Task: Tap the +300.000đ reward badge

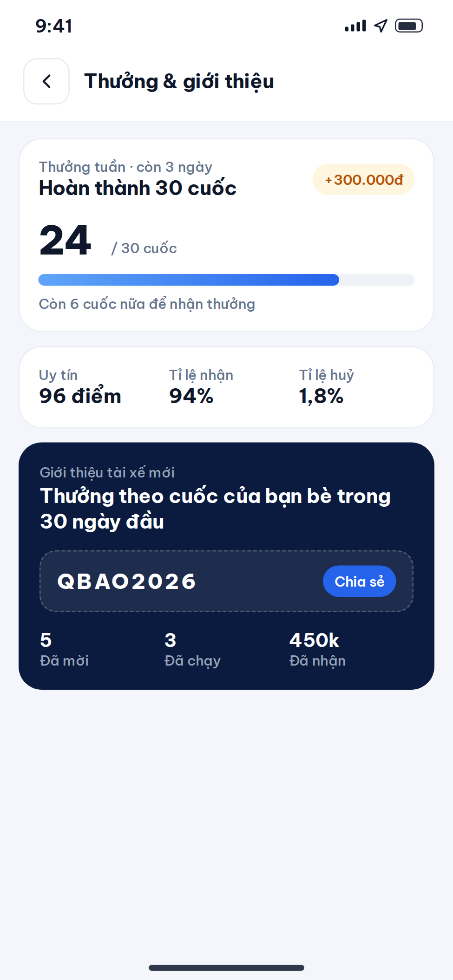Action: click(363, 179)
